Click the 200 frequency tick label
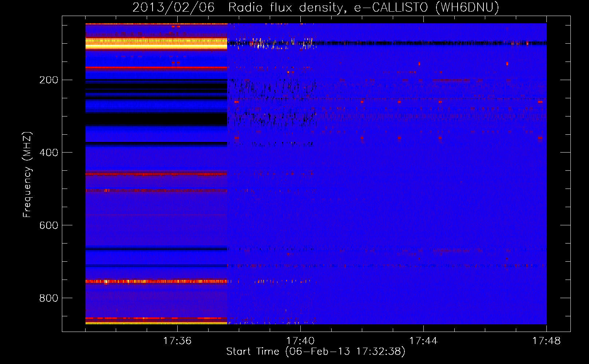Viewport: 589px width, 364px height. (49, 80)
